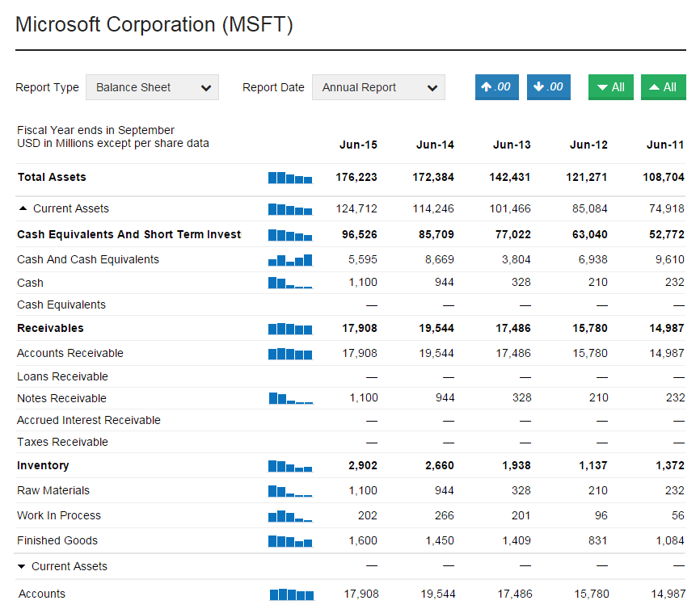Click the Jun-15 column header
The image size is (700, 609).
pos(358,145)
